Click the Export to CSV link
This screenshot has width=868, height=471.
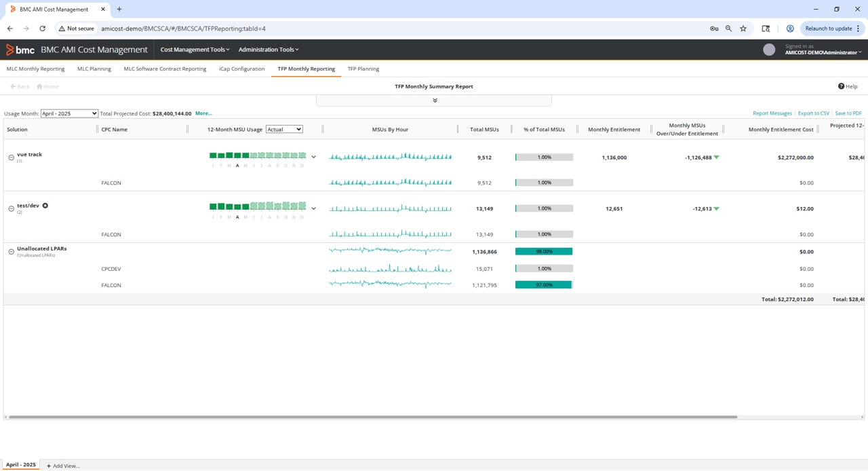[813, 113]
